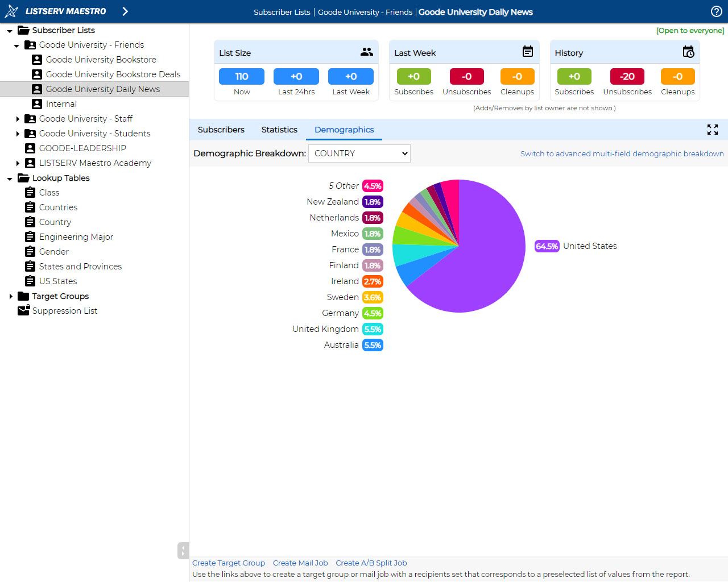Click the Internal list icon
The width and height of the screenshot is (728, 582).
pyautogui.click(x=37, y=104)
